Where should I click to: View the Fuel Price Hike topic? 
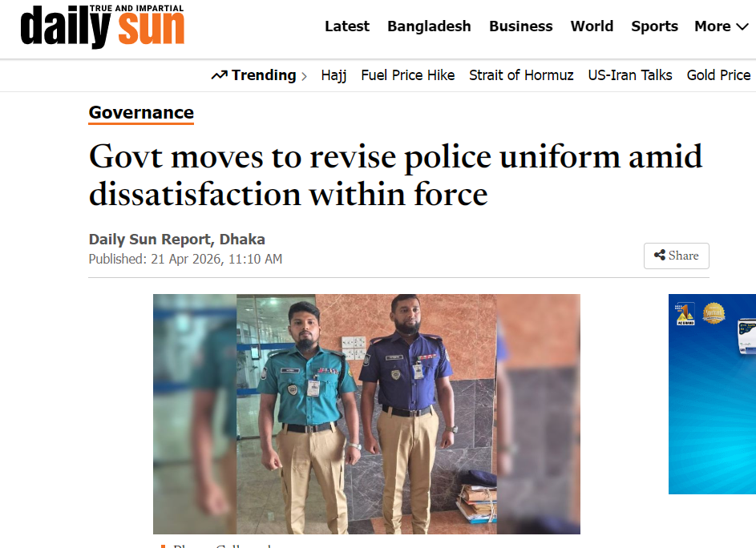[x=408, y=75]
